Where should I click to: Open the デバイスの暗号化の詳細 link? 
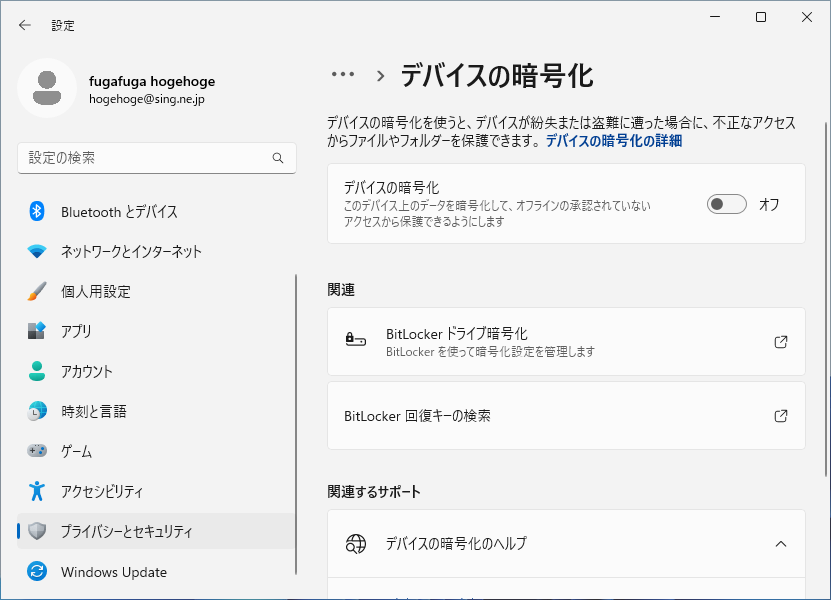(613, 141)
